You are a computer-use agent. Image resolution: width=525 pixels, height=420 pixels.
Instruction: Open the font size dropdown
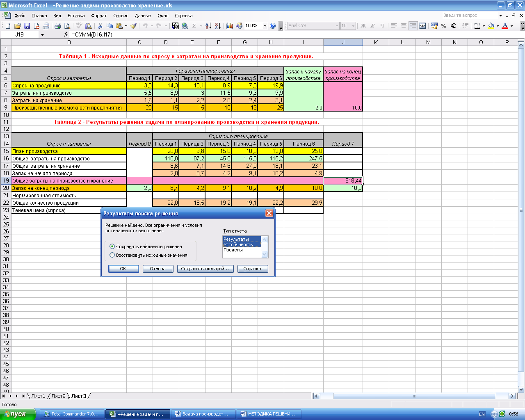(x=353, y=26)
